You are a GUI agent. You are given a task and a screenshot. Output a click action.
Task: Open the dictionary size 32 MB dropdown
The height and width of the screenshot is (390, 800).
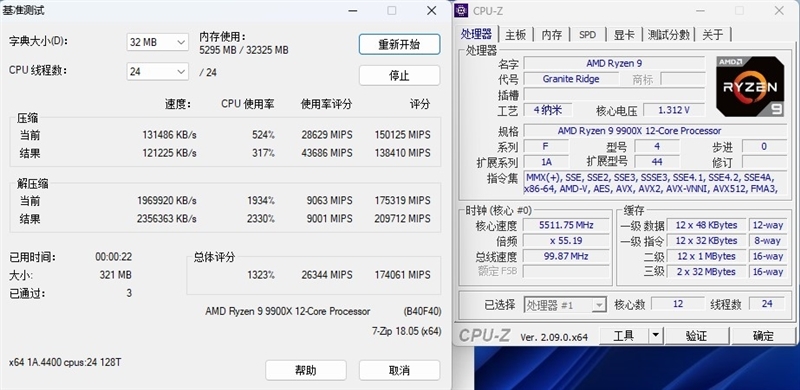point(157,42)
